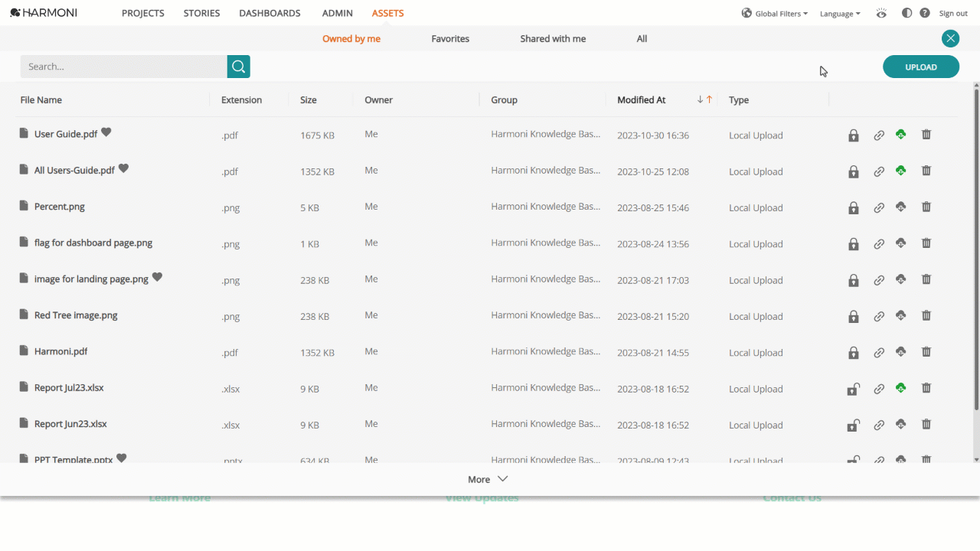Switch to Favorites tab
The width and height of the screenshot is (980, 551).
[450, 38]
